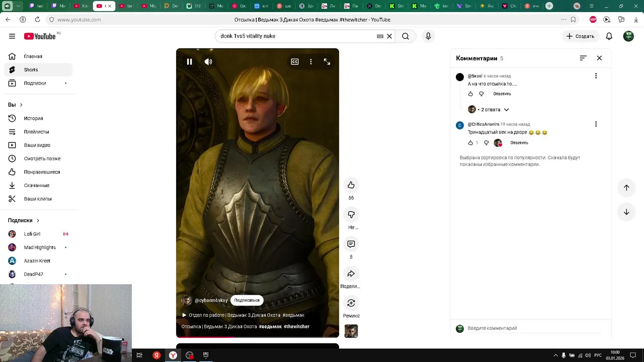Expand the 2 replies thread

pos(489,110)
